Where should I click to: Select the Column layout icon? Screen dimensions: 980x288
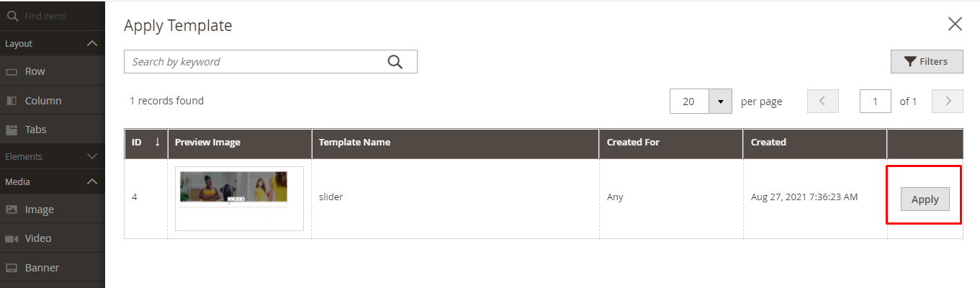coord(12,101)
